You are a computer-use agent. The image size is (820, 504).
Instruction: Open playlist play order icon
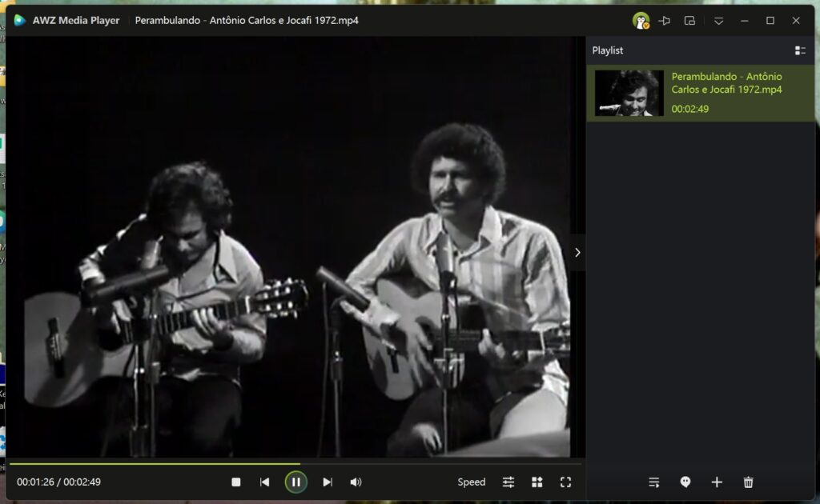(653, 482)
